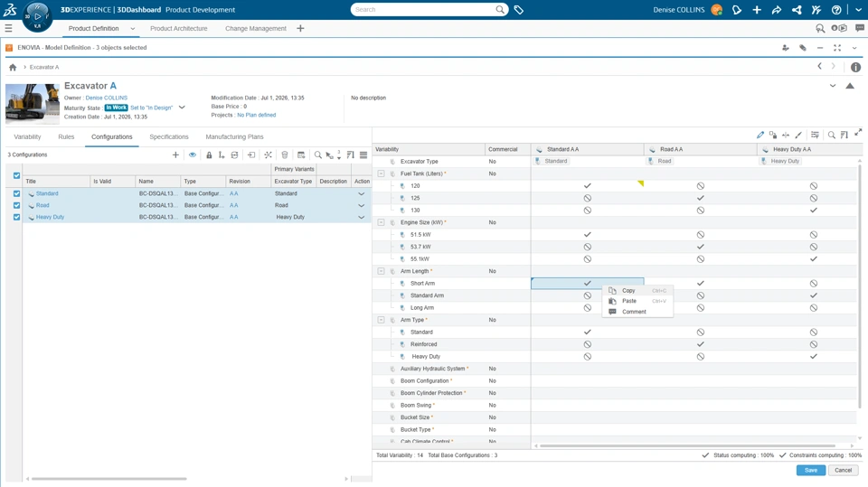Toggle the eye visibility icon in configurations toolbar
The height and width of the screenshot is (487, 868).
(x=192, y=155)
